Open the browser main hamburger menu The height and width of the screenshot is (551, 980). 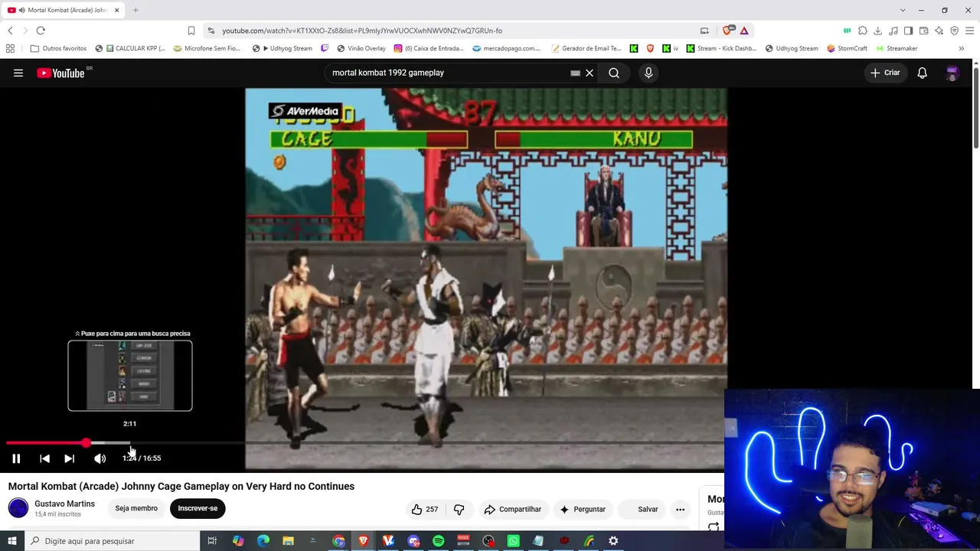pyautogui.click(x=969, y=31)
